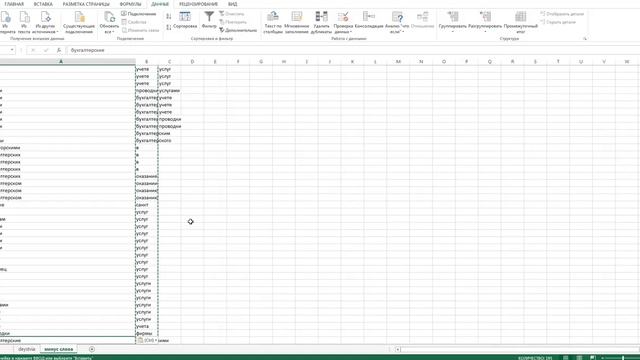Viewport: 640px width, 360px height.
Task: Click the Отношения icon
Action: coord(422,20)
